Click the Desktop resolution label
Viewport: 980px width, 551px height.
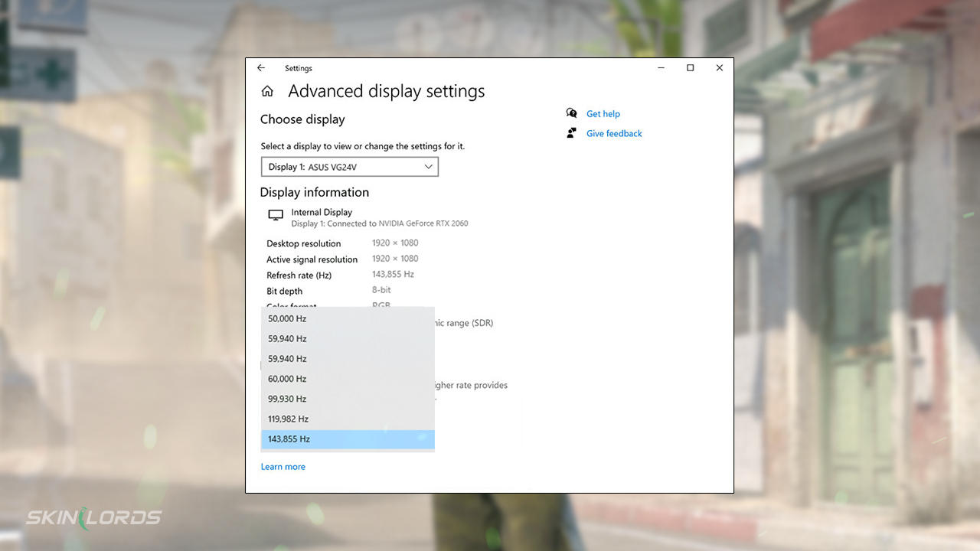[304, 244]
